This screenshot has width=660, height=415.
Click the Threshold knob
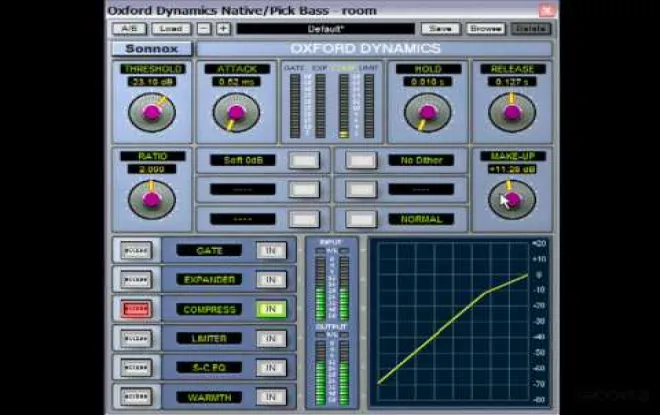152,112
